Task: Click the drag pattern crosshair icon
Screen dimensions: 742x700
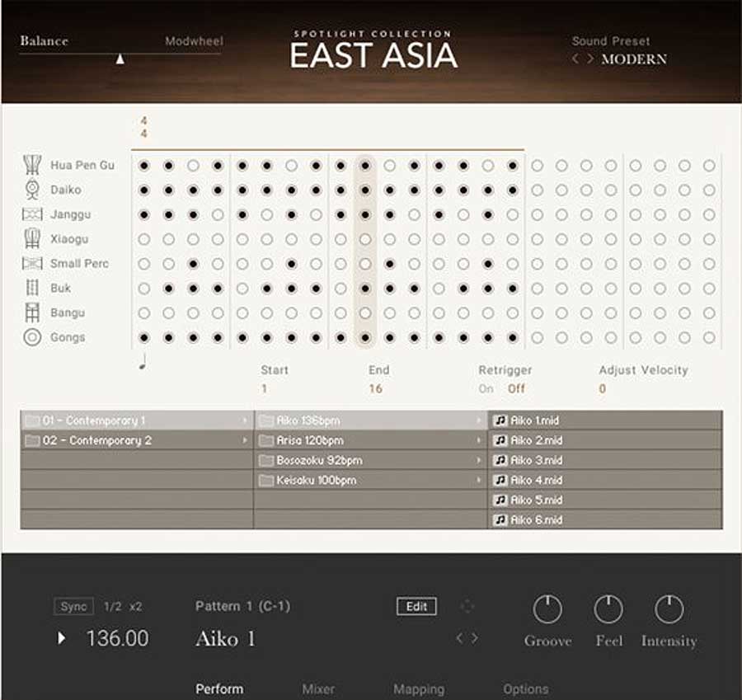Action: point(467,606)
